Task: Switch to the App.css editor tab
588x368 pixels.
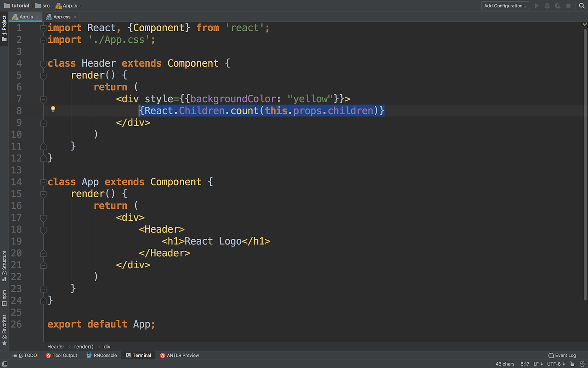Action: 62,17
